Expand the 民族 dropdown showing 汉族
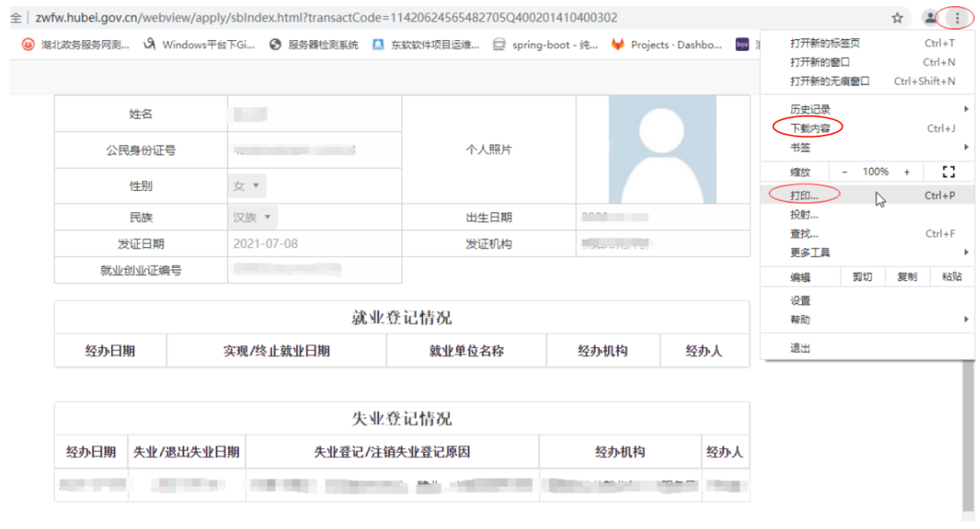Screen dimensions: 980x529 pyautogui.click(x=254, y=217)
